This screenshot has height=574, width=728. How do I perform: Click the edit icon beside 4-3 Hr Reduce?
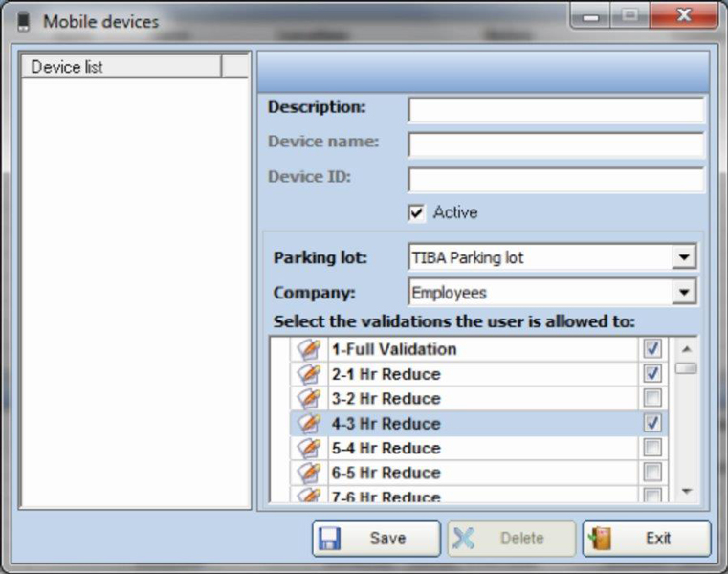(309, 424)
